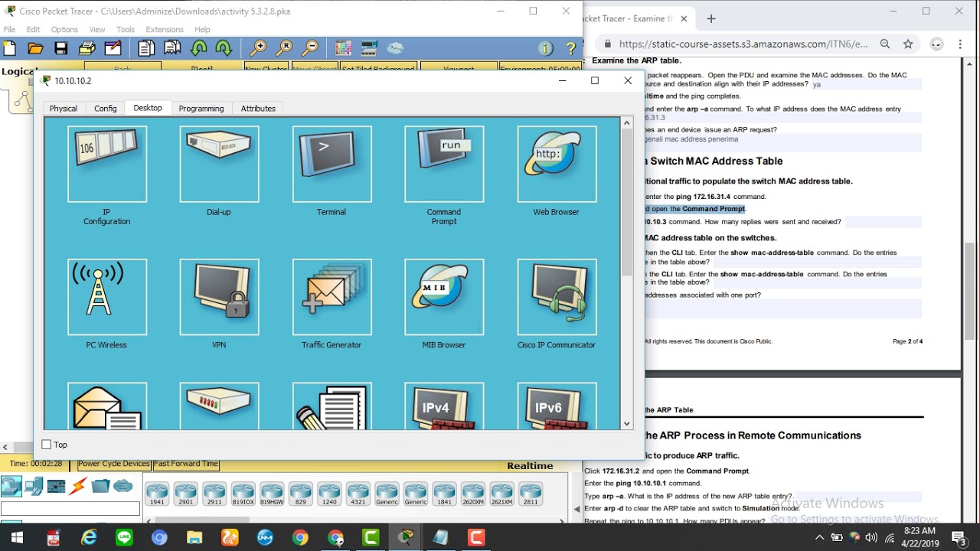Image resolution: width=980 pixels, height=551 pixels.
Task: Click the Activity Wizard toolbar icon
Action: pyautogui.click(x=113, y=48)
